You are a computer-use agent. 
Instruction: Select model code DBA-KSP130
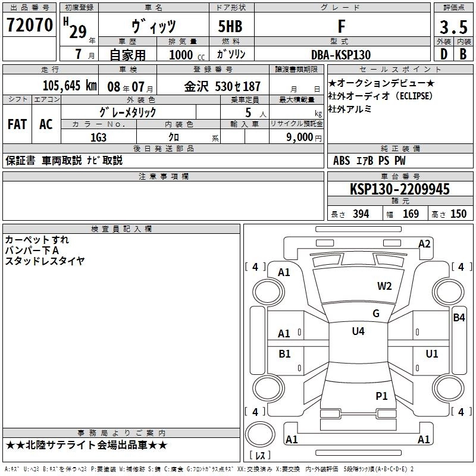point(341,55)
